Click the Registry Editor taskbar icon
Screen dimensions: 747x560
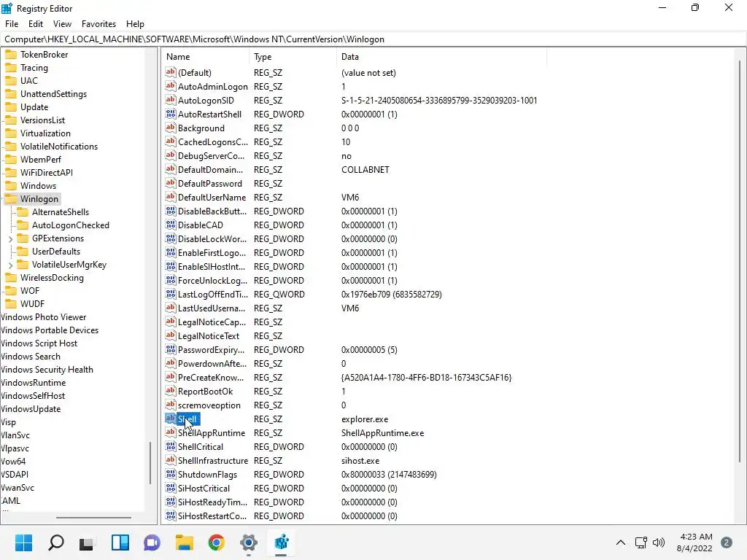pyautogui.click(x=281, y=542)
